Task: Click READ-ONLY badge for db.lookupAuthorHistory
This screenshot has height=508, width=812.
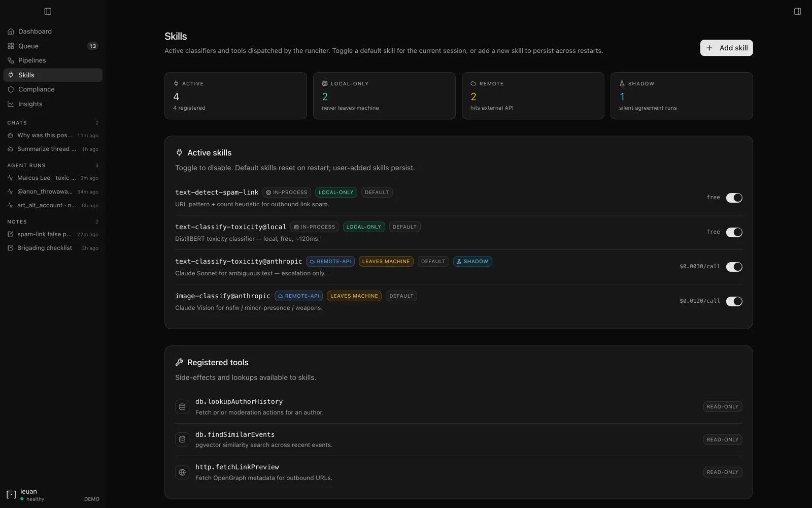Action: pos(723,406)
